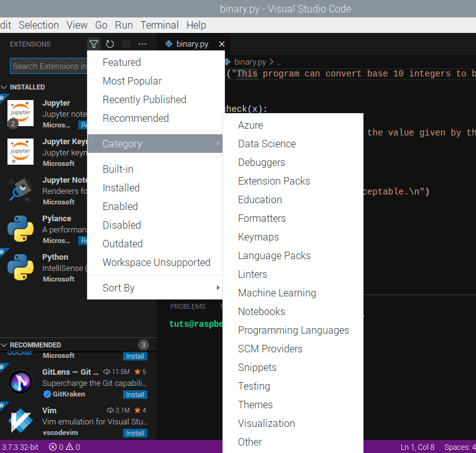Open the Terminal menu
476x453 pixels.
(159, 25)
